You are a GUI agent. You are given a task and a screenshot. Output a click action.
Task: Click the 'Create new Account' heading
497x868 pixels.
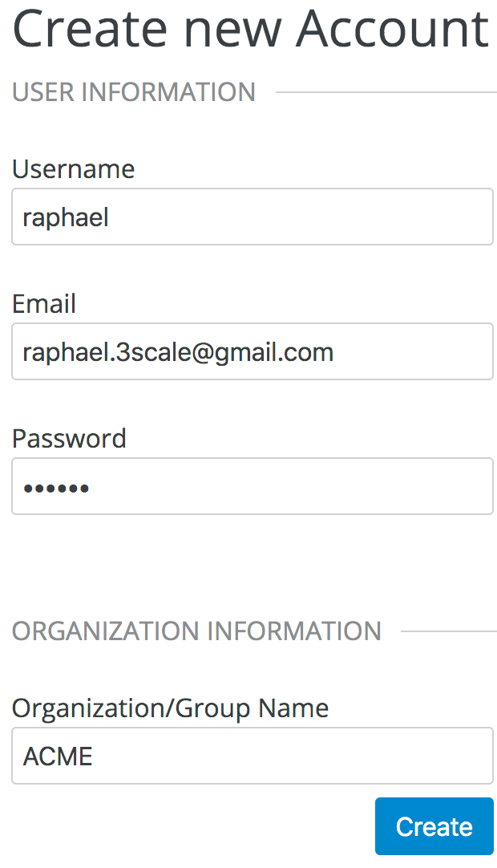tap(250, 29)
